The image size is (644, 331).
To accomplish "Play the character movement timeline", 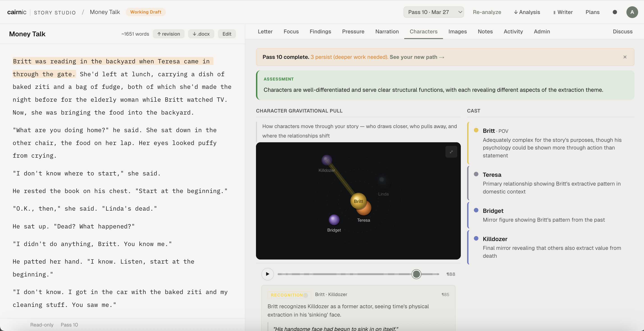I will pyautogui.click(x=267, y=274).
